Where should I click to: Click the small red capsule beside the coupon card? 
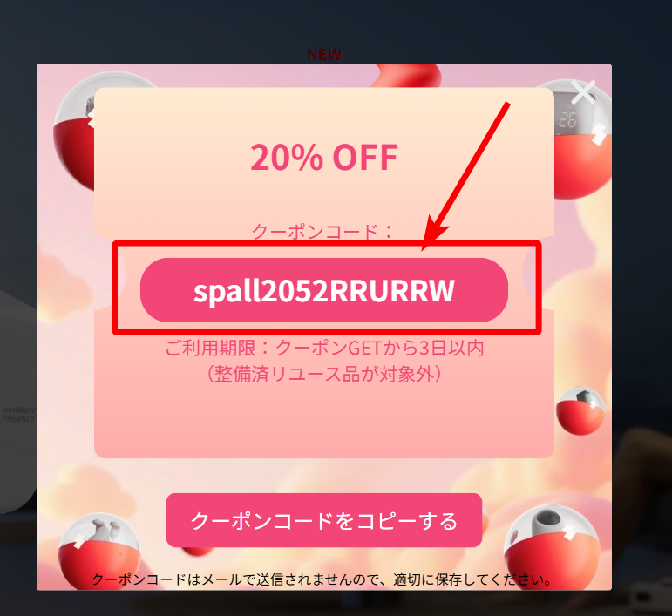pyautogui.click(x=580, y=410)
